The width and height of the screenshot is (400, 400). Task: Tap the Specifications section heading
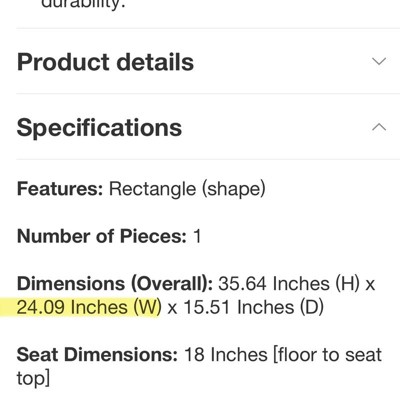pos(99,128)
